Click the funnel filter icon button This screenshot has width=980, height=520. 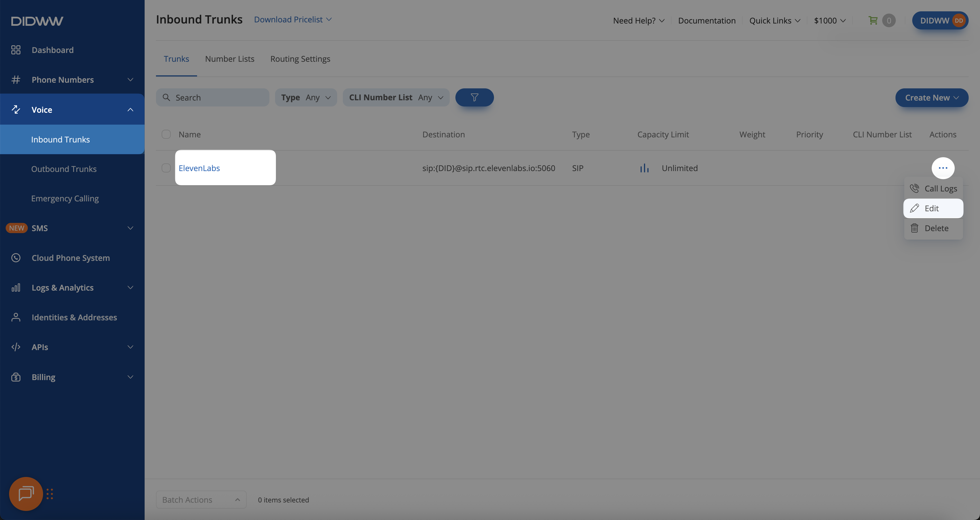474,98
